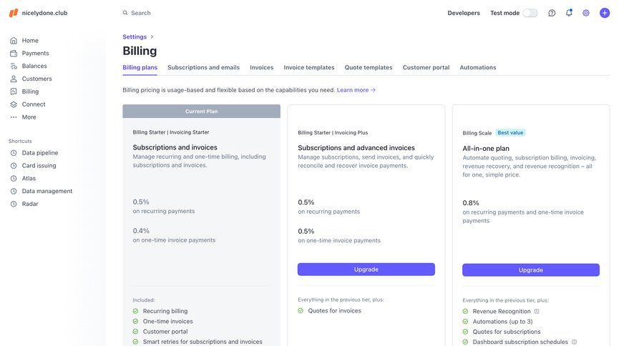
Task: Open the Invoices tab
Action: [262, 67]
